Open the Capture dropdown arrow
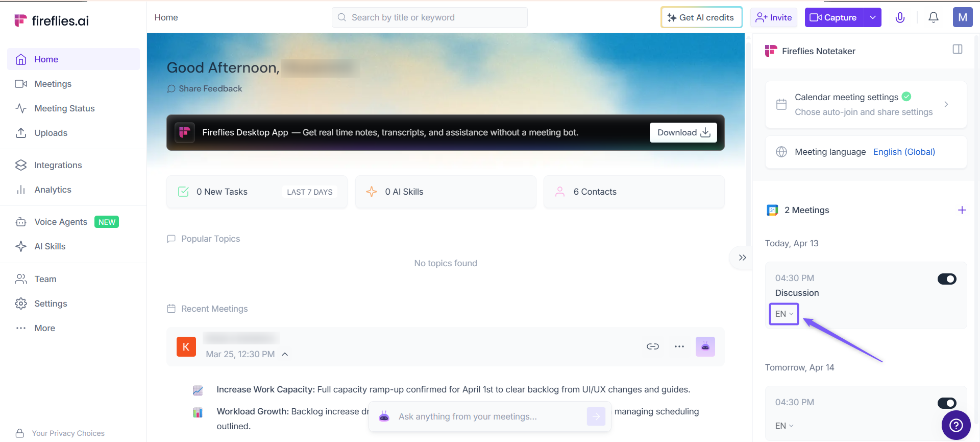Viewport: 980px width, 442px height. (873, 17)
